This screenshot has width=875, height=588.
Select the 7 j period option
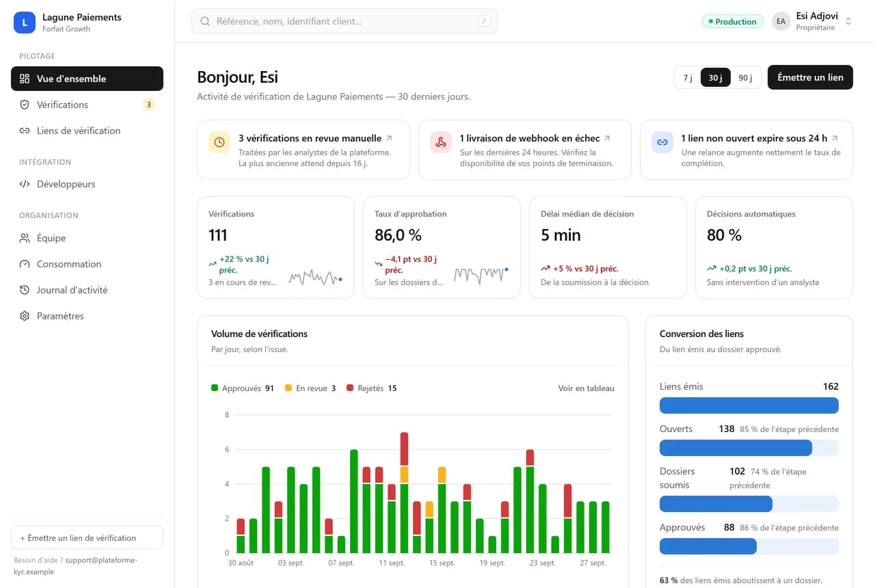coord(688,78)
